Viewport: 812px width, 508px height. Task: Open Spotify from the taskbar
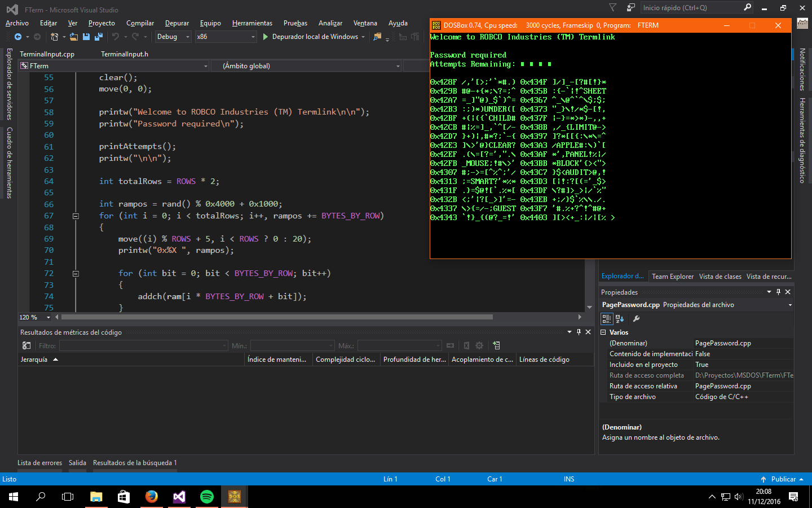[x=207, y=497]
